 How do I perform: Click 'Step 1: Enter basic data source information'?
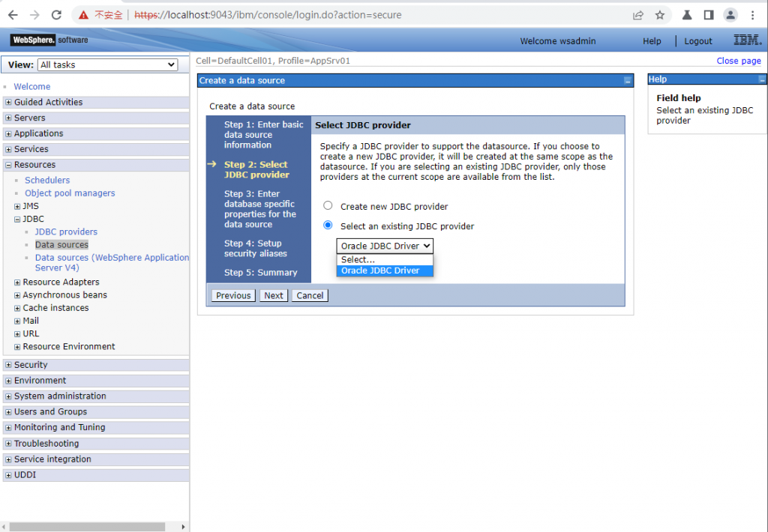click(x=264, y=135)
